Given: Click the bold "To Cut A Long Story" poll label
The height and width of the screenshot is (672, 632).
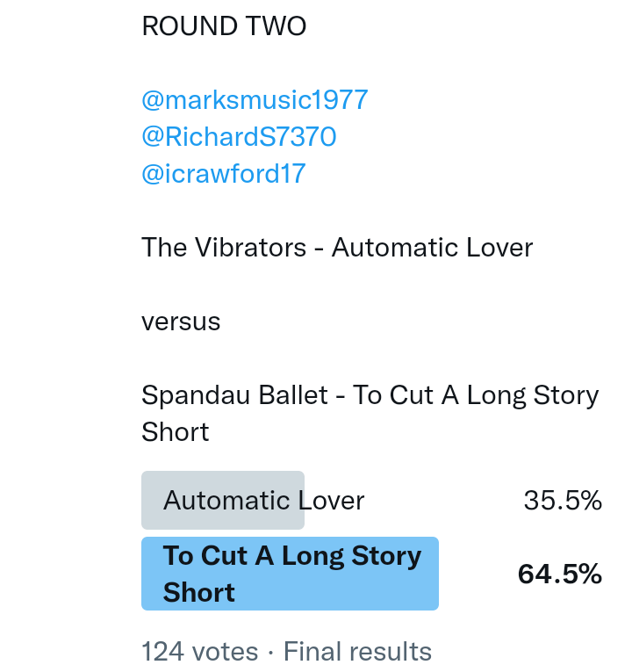Looking at the screenshot, I should pyautogui.click(x=292, y=556).
